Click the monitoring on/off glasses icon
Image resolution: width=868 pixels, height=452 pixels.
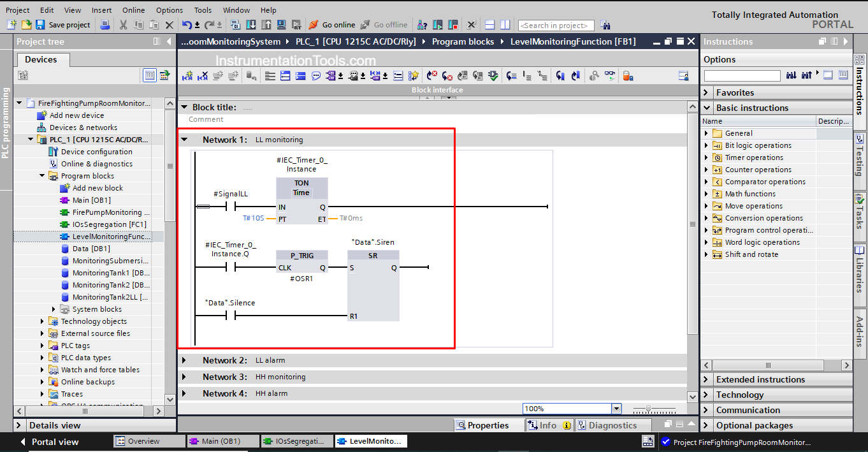tap(610, 76)
